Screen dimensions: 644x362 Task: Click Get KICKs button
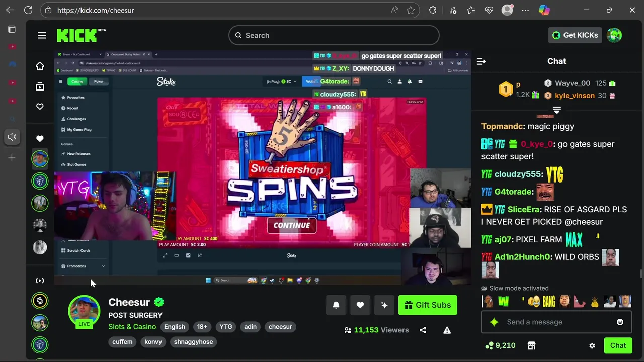[x=575, y=35]
